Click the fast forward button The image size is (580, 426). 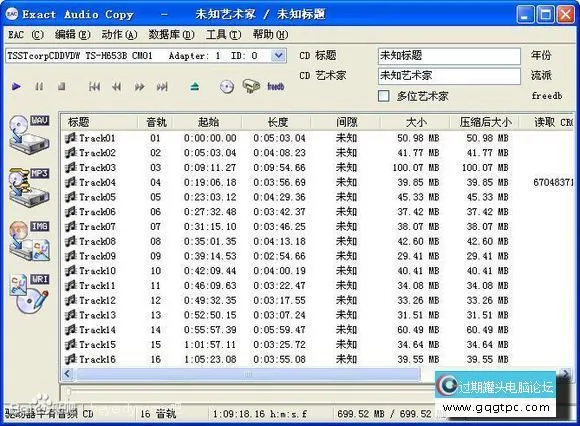click(x=139, y=87)
